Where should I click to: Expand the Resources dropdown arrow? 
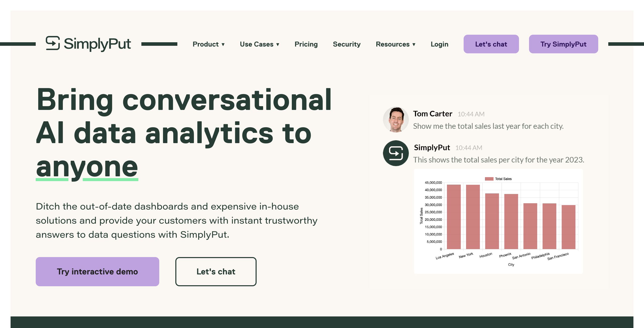point(414,45)
